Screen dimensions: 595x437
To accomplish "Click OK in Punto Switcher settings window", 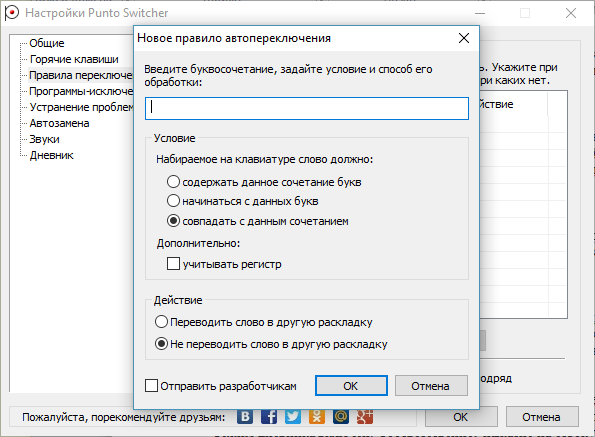I will tap(461, 417).
